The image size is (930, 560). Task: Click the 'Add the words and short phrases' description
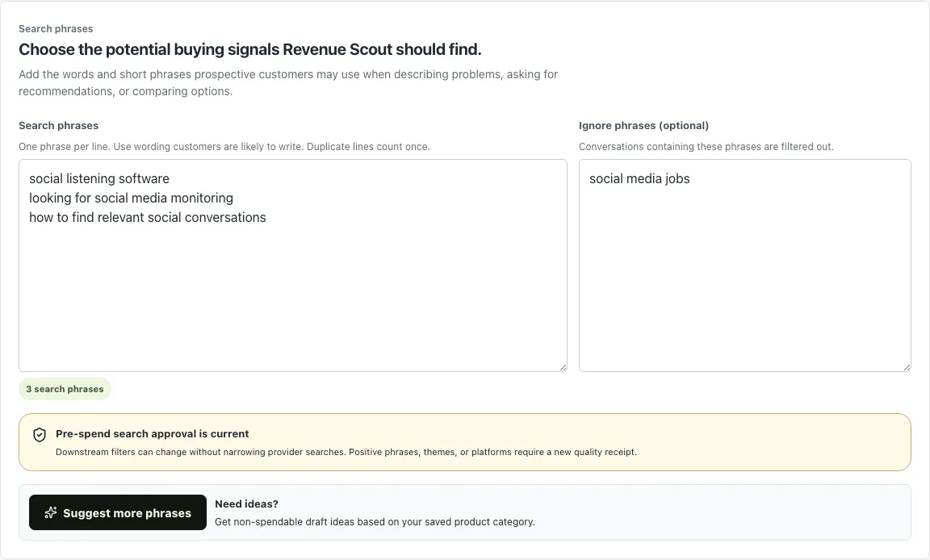tap(288, 83)
